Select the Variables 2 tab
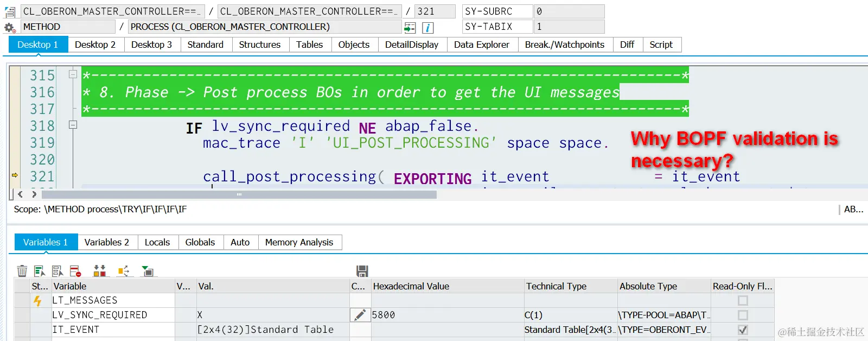Screen dimensions: 868x341 [107, 242]
